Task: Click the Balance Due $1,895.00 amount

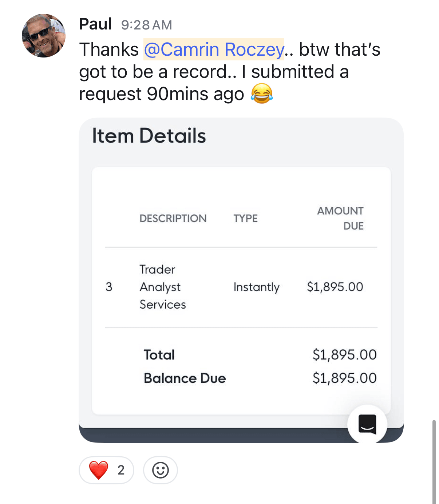Action: (344, 378)
